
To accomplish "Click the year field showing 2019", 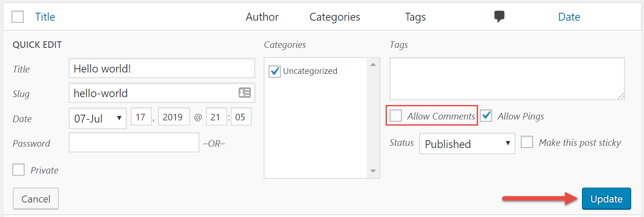I will click(174, 117).
